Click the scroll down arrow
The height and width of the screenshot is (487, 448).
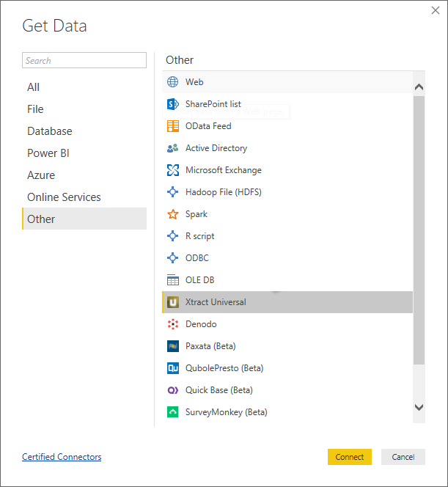[419, 407]
